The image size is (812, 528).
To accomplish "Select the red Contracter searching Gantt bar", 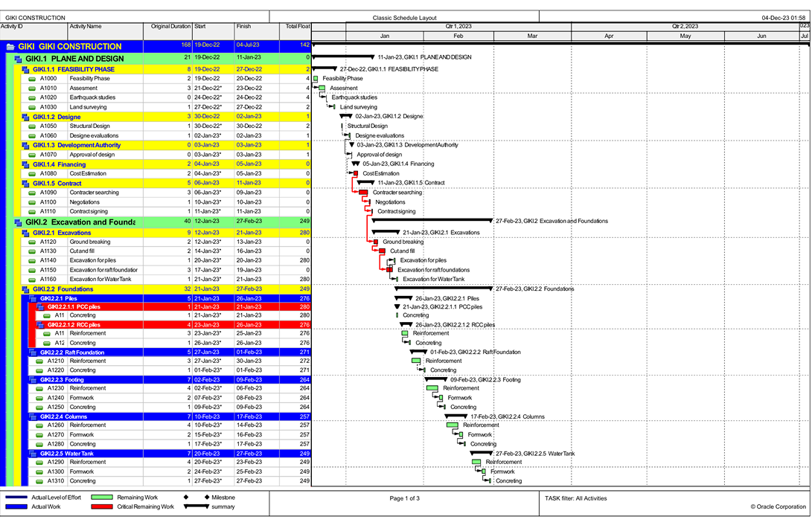I will (x=363, y=193).
